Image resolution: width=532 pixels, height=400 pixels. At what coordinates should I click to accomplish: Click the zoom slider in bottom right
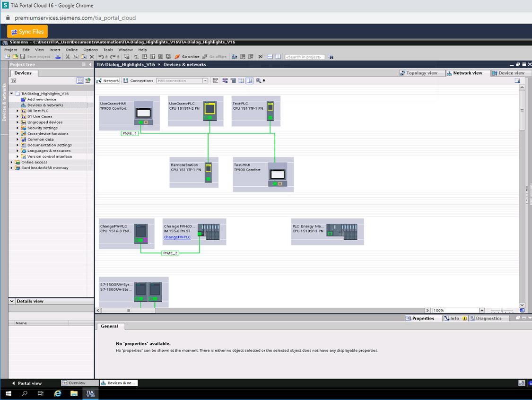pyautogui.click(x=502, y=311)
